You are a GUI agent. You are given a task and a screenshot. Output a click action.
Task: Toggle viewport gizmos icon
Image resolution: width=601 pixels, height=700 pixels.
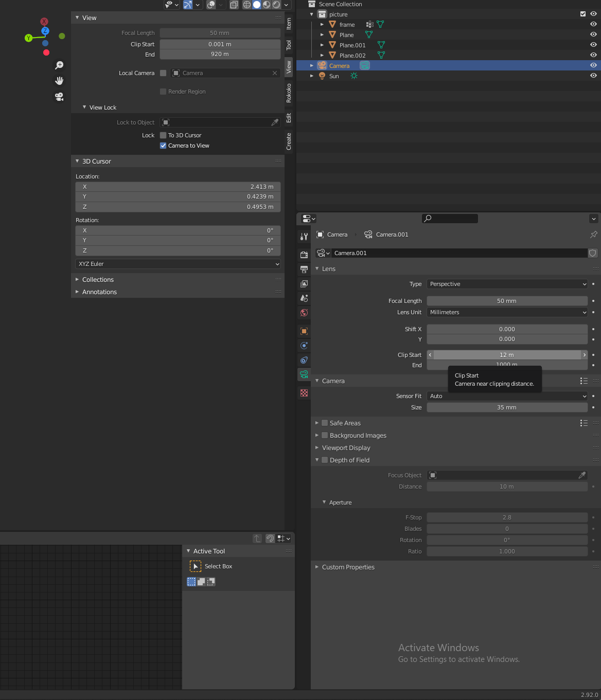188,5
